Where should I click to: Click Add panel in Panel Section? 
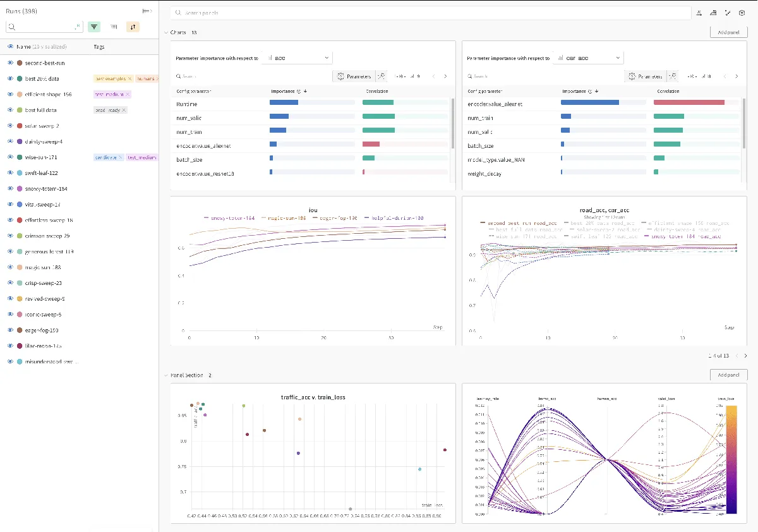[728, 375]
